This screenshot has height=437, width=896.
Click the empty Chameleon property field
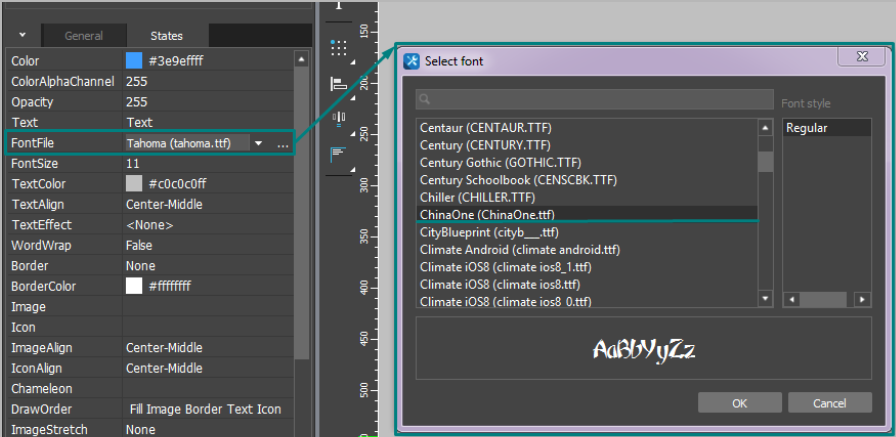pos(208,389)
